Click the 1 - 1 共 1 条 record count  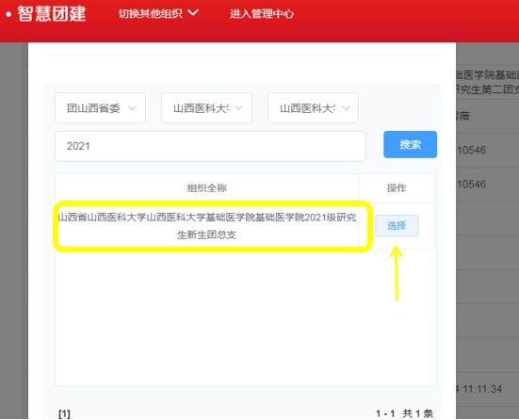pyautogui.click(x=404, y=413)
